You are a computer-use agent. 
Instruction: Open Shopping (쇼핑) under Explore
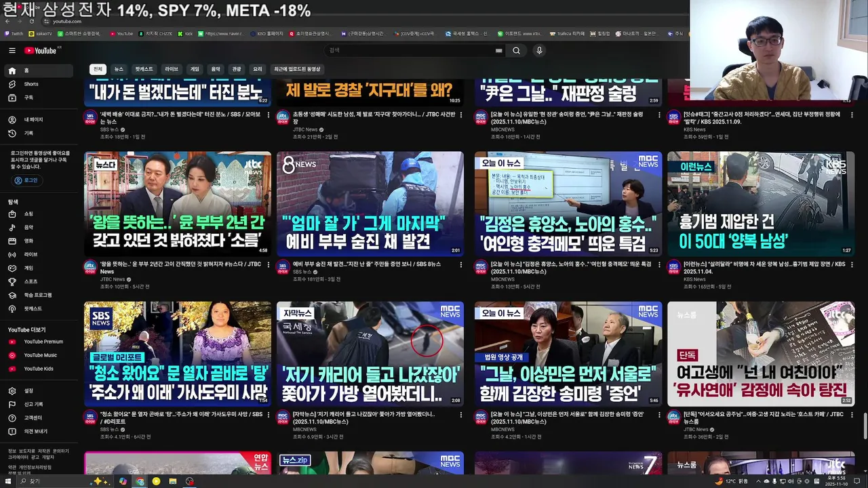tap(37, 214)
